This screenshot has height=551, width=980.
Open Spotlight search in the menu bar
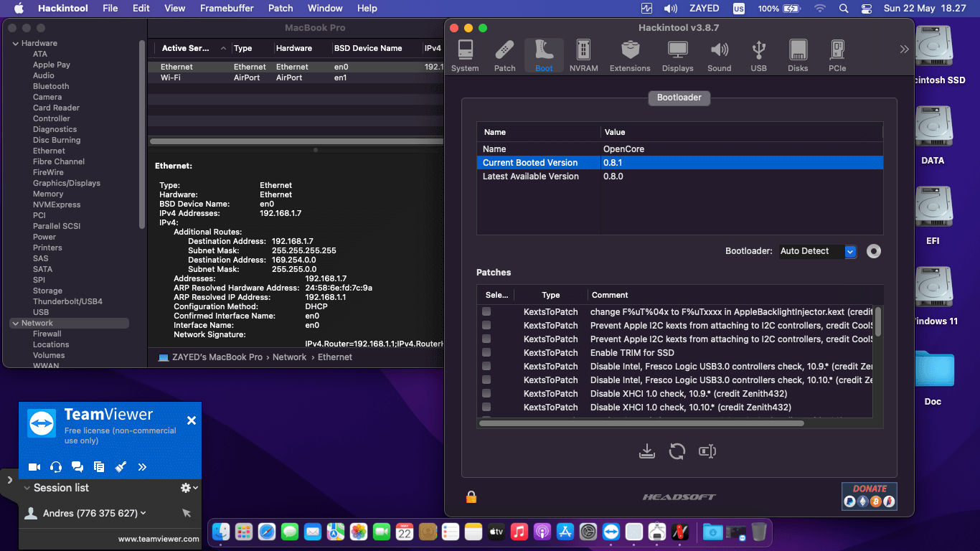pyautogui.click(x=844, y=8)
